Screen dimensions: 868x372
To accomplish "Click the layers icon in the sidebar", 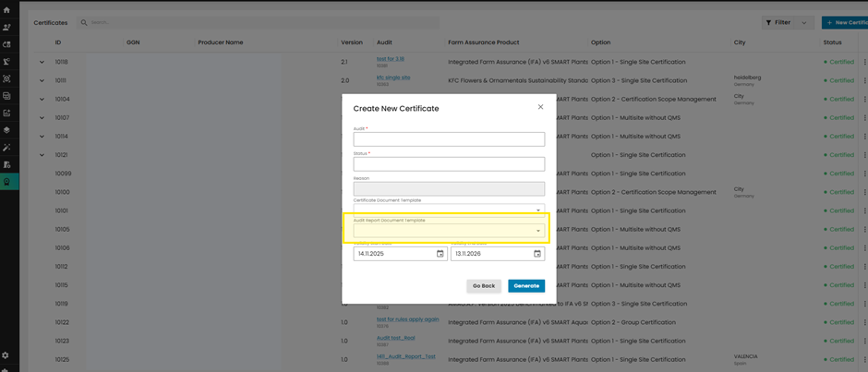I will 6,130.
